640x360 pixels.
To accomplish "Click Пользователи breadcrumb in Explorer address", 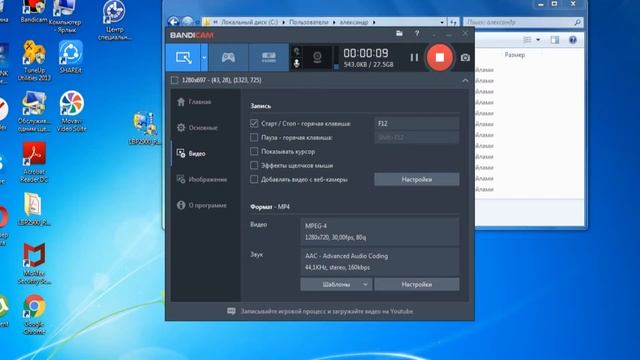I will coord(309,22).
